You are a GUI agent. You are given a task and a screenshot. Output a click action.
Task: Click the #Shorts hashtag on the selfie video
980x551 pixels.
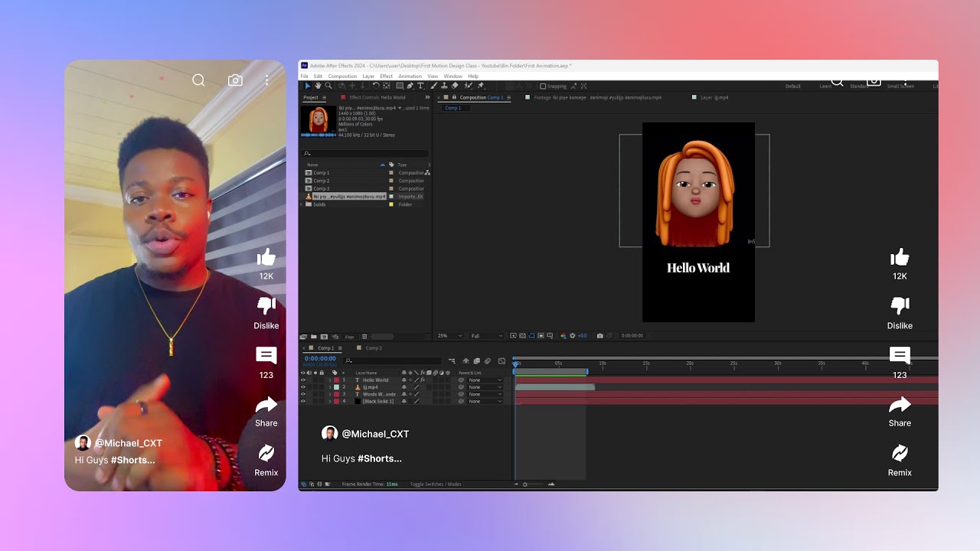click(x=133, y=460)
